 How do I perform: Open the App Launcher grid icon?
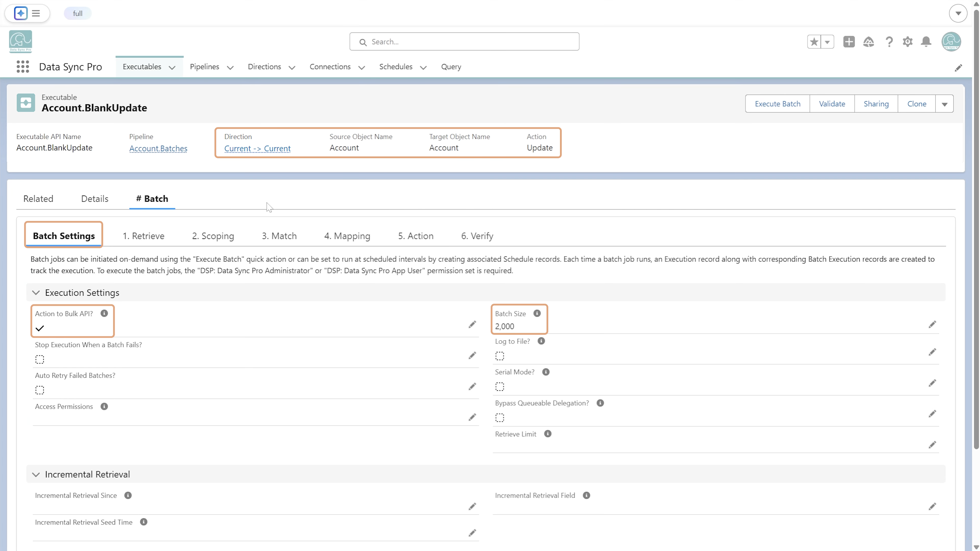(x=23, y=67)
